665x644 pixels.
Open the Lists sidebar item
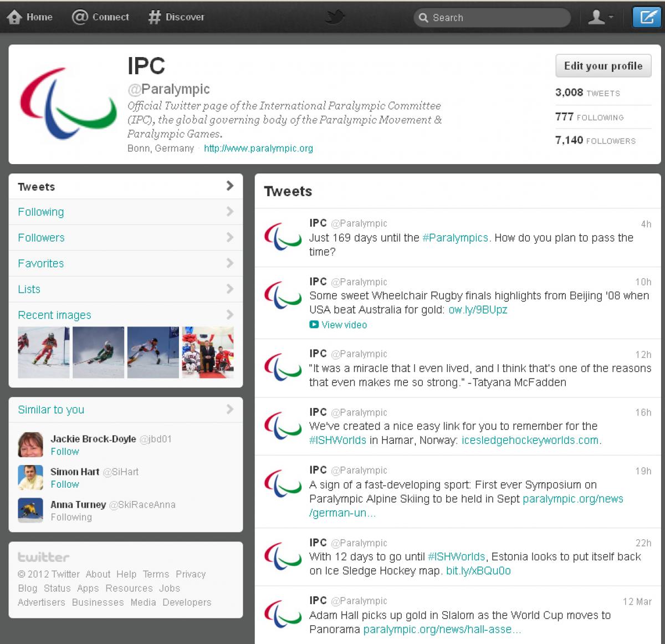[126, 289]
